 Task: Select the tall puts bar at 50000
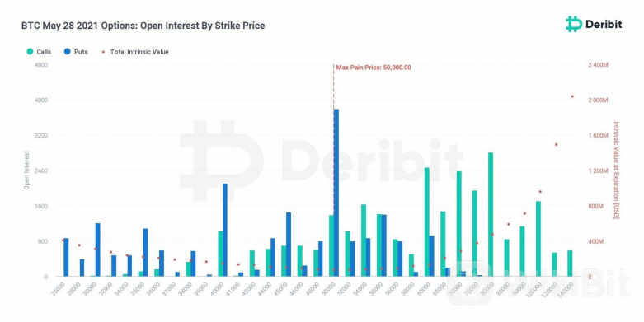click(x=336, y=193)
